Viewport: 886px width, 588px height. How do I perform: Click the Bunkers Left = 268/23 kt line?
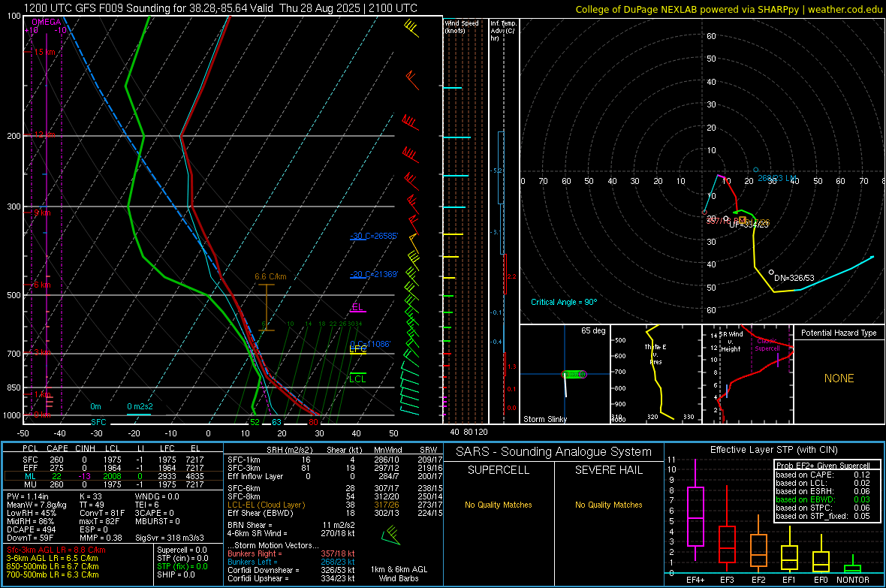tap(291, 562)
